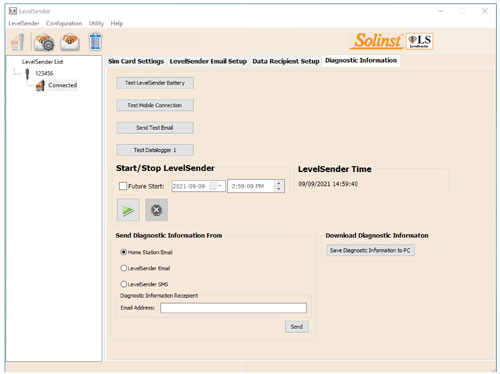Click the retrieve email envelope toolbar icon
Viewport: 500px width, 374px height.
coord(70,42)
